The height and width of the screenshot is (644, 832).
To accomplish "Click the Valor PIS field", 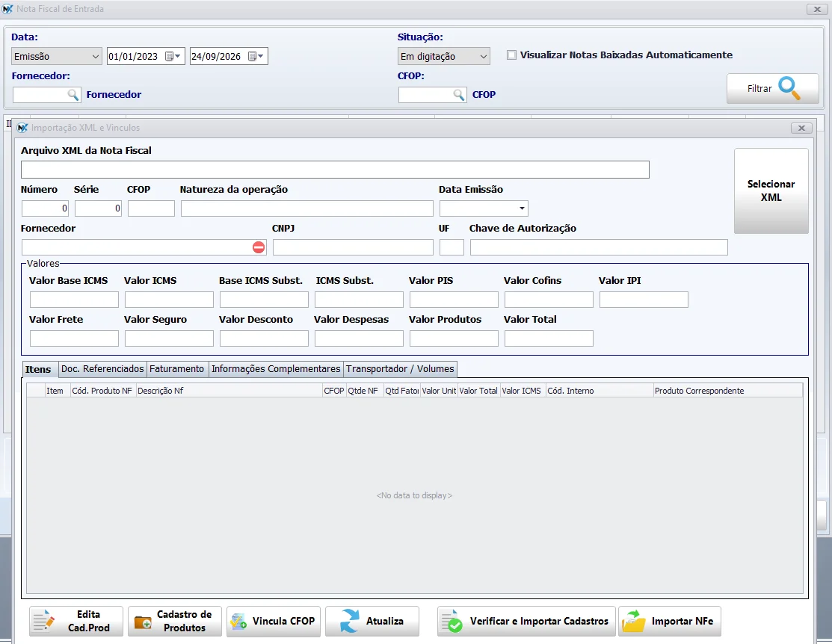I will (454, 300).
